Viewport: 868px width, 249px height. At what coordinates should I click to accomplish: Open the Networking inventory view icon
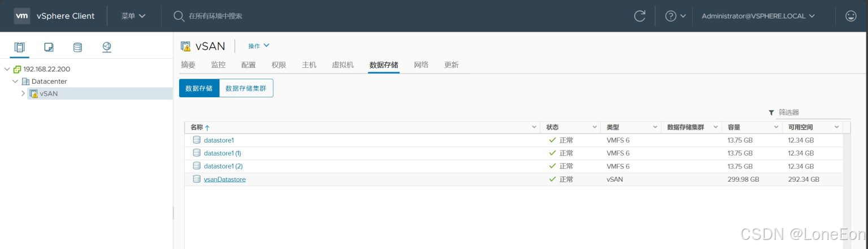pyautogui.click(x=107, y=47)
